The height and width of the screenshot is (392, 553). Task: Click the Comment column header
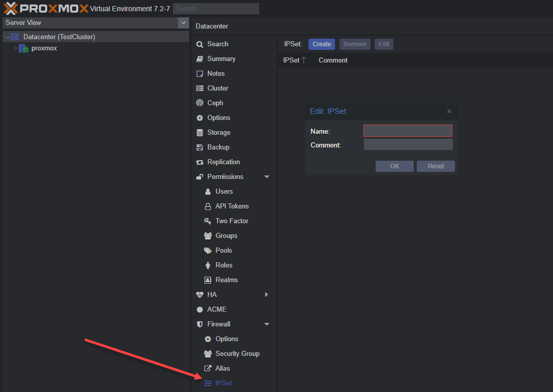333,61
